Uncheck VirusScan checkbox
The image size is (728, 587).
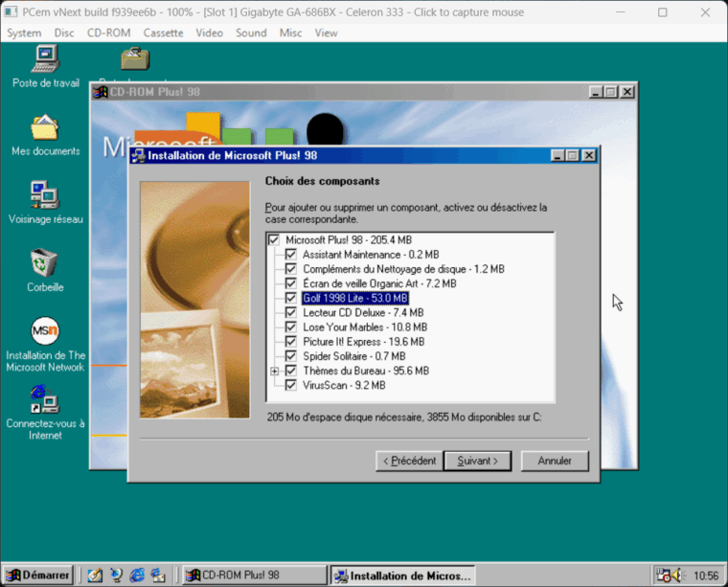290,385
